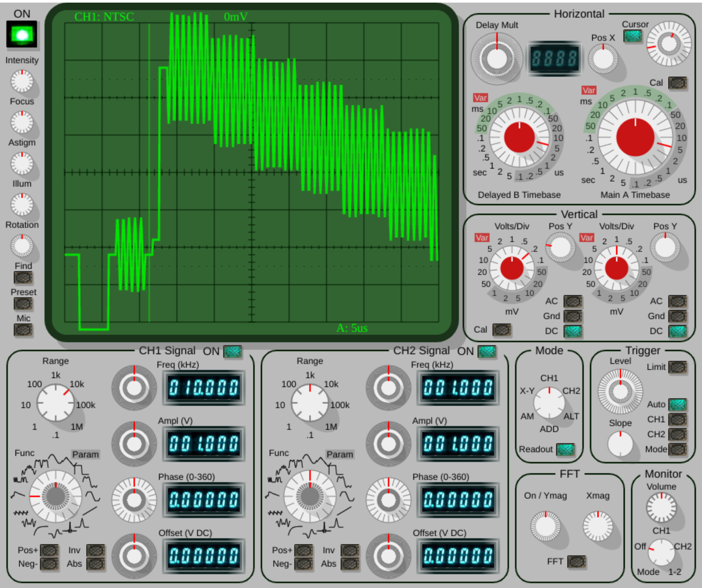702x588 pixels.
Task: Click the CH1 Signal Range selector knob
Action: click(55, 403)
